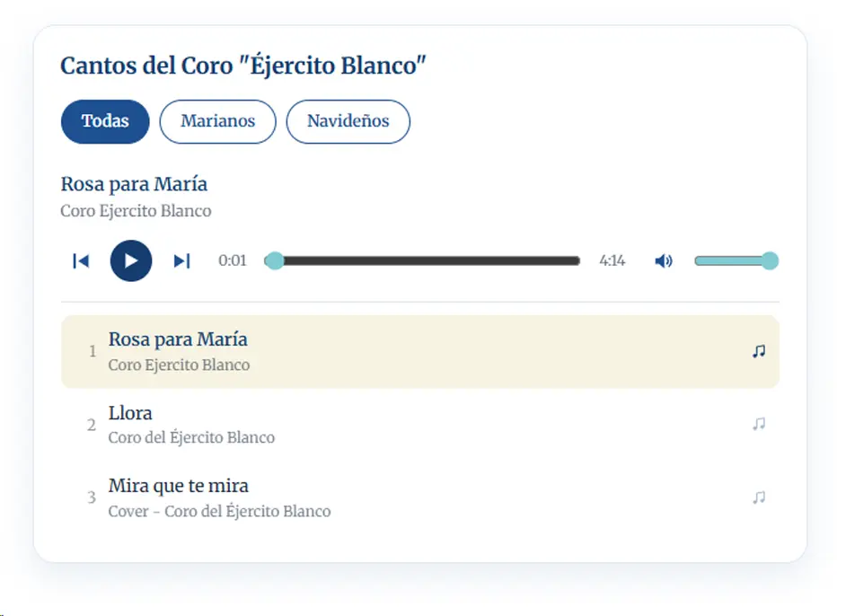The image size is (846, 616).
Task: Skip to the next track
Action: coord(181,261)
